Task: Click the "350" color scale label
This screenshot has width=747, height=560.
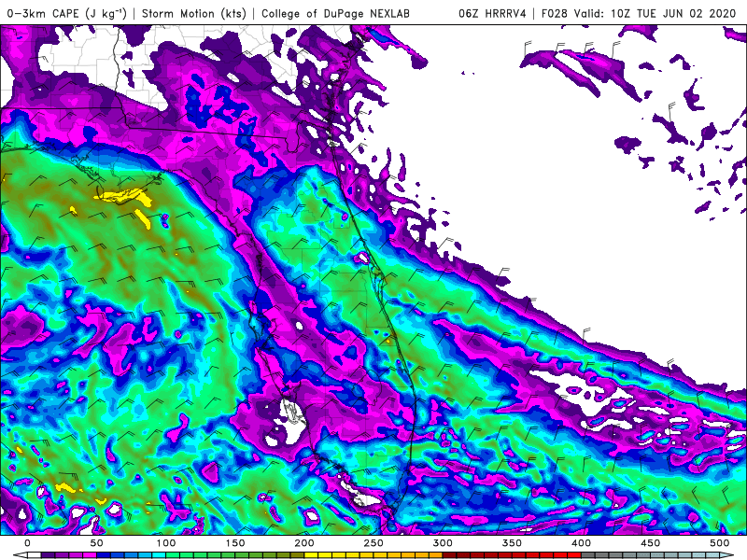Action: coord(512,543)
